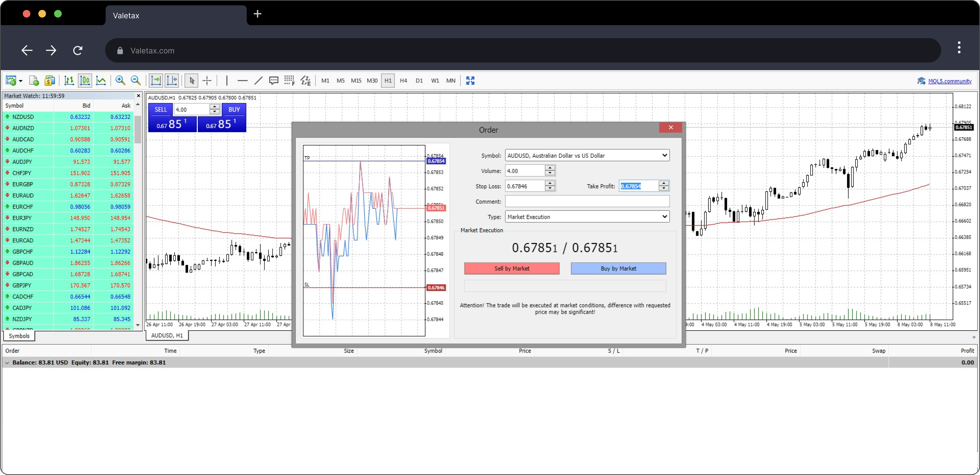The width and height of the screenshot is (980, 475).
Task: Select the trendline drawing tool
Action: (x=258, y=80)
